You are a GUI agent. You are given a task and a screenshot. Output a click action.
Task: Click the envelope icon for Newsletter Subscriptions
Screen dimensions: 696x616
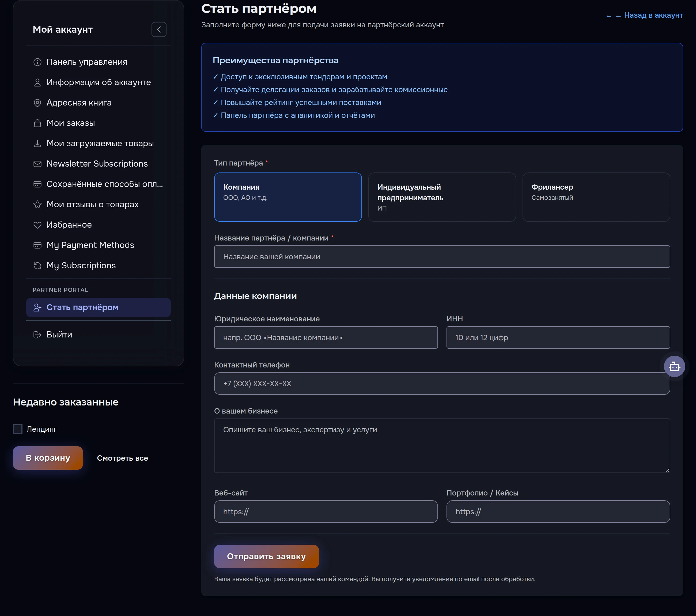click(37, 164)
